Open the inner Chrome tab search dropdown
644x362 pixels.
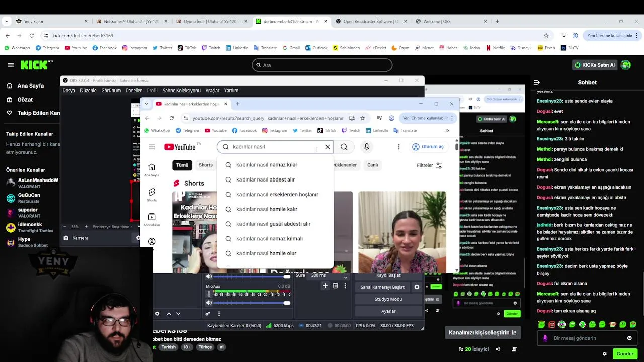tap(146, 104)
